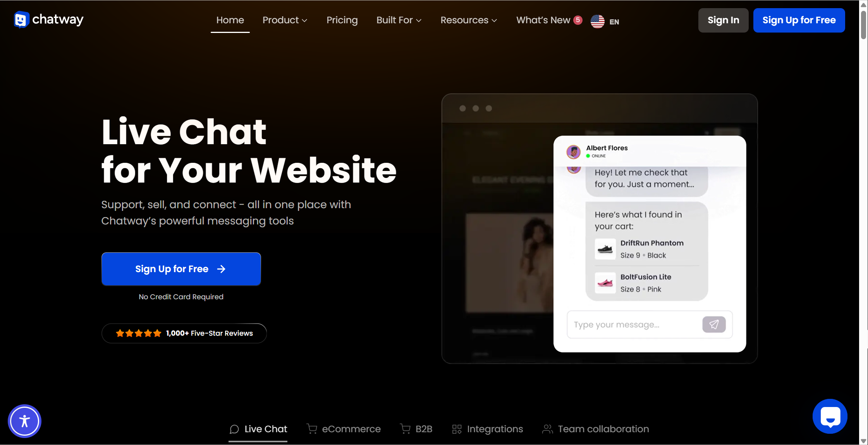Click the US flag language icon

597,21
